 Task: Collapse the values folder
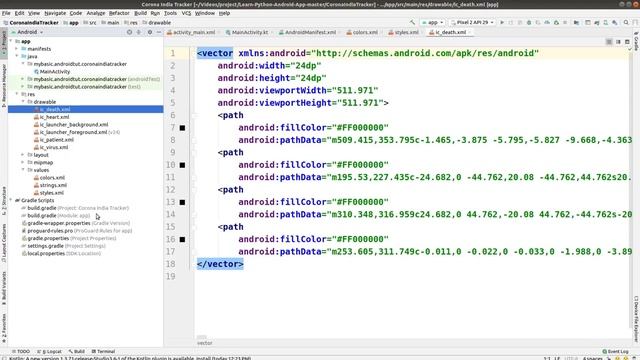click(23, 170)
